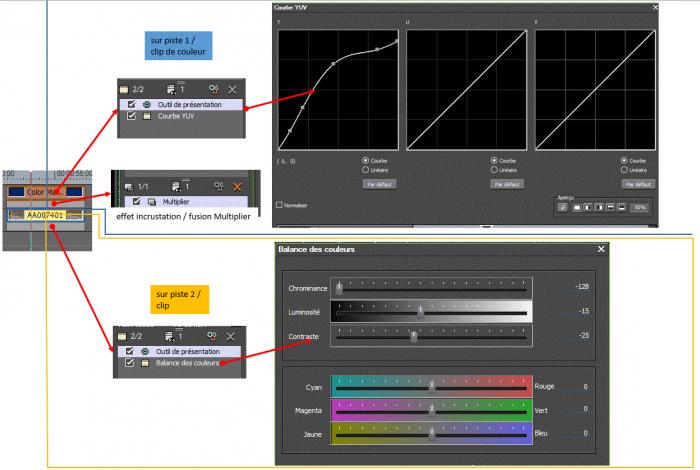Click folder icon in the Balance des couleurs effect panel

[x=122, y=337]
